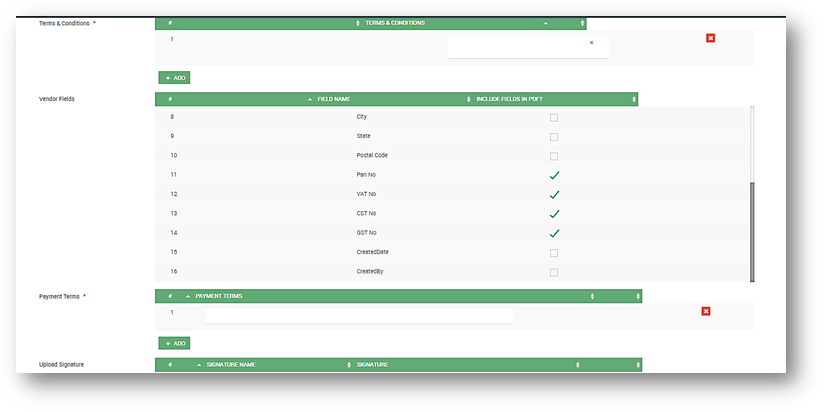Image resolution: width=824 pixels, height=412 pixels.
Task: Sort Terms & Conditions table by # column
Action: pos(170,23)
